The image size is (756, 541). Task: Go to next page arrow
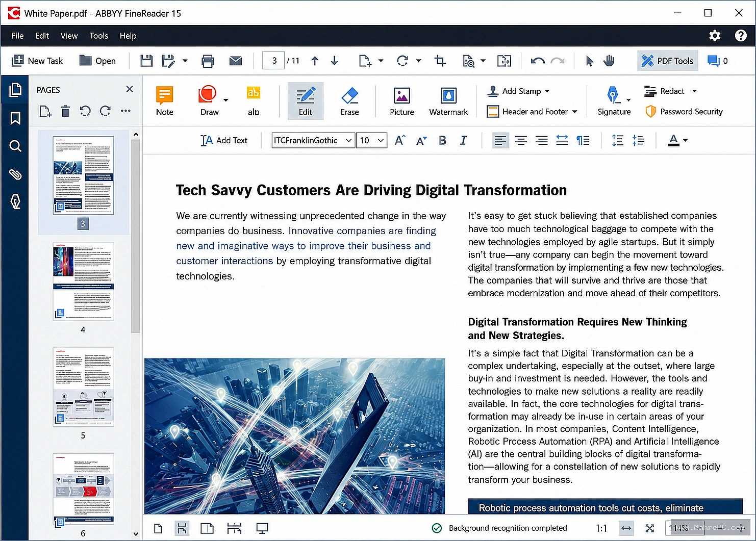[x=335, y=61]
